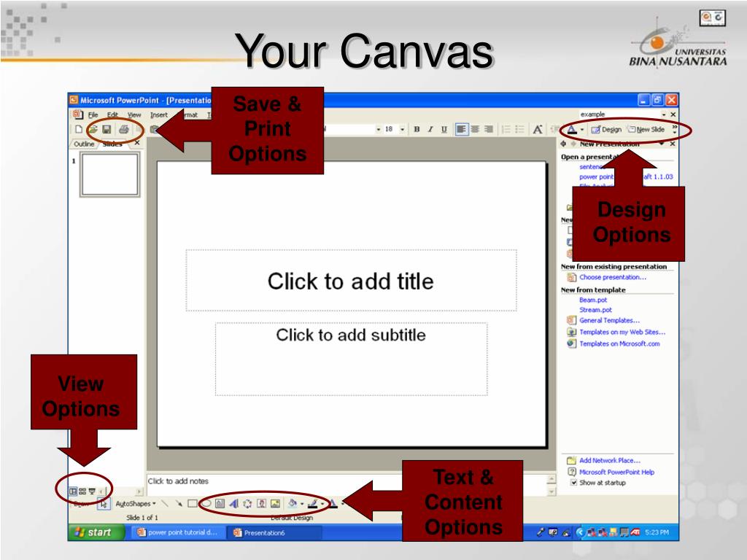The height and width of the screenshot is (560, 747).
Task: Select the Line drawing tool
Action: point(165,503)
